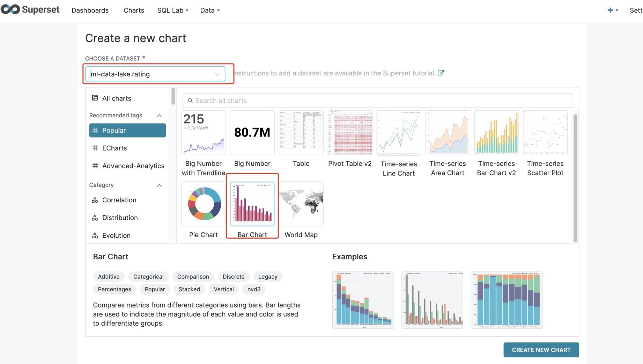Open the plus add-new menu
643x364 pixels.
[612, 10]
